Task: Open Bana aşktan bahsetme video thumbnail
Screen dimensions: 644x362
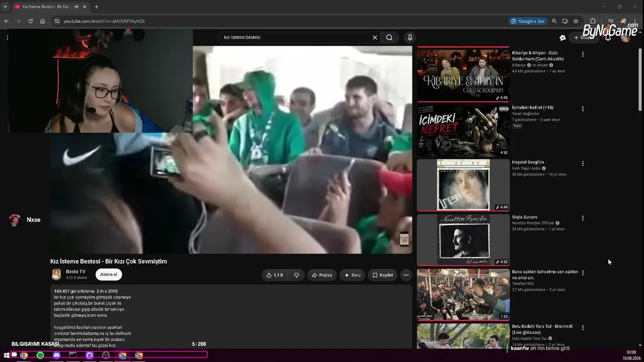Action: 463,295
